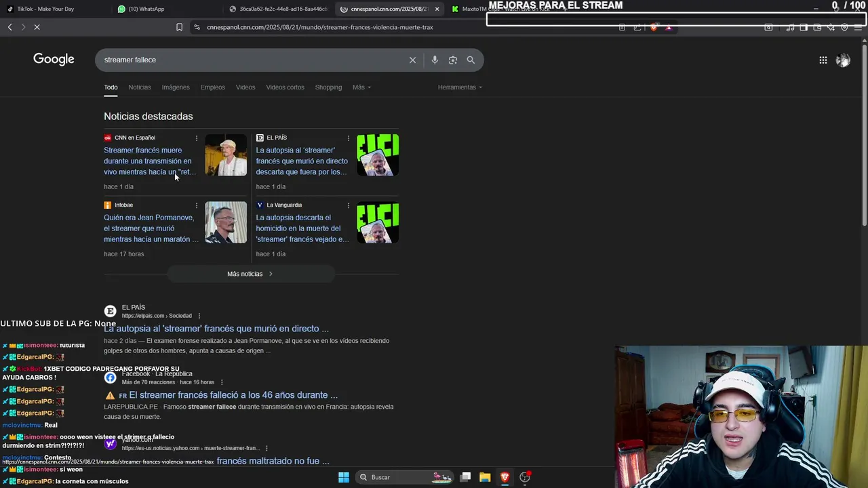Open options for the CNN en Español card
This screenshot has width=868, height=488.
point(197,138)
